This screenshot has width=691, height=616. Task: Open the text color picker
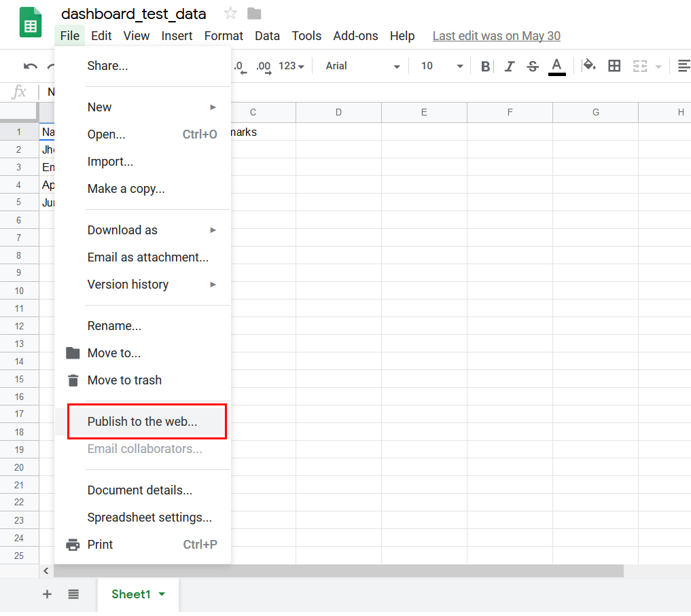tap(556, 66)
